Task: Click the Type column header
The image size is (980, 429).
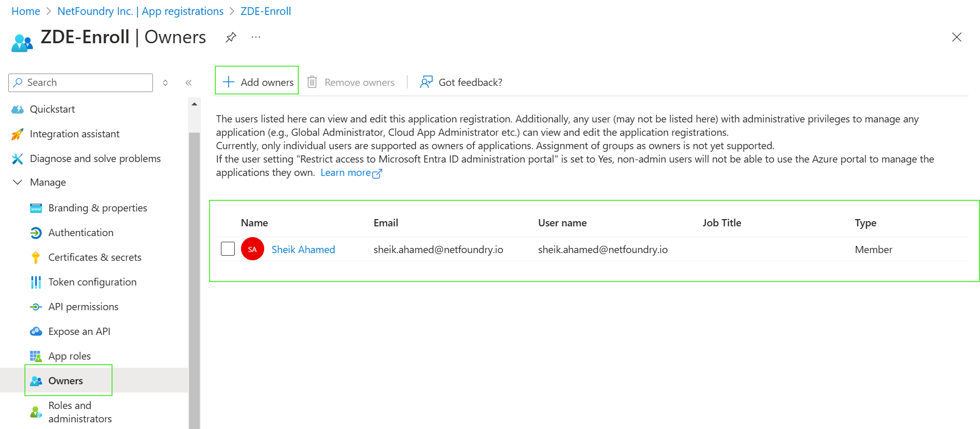Action: (865, 223)
